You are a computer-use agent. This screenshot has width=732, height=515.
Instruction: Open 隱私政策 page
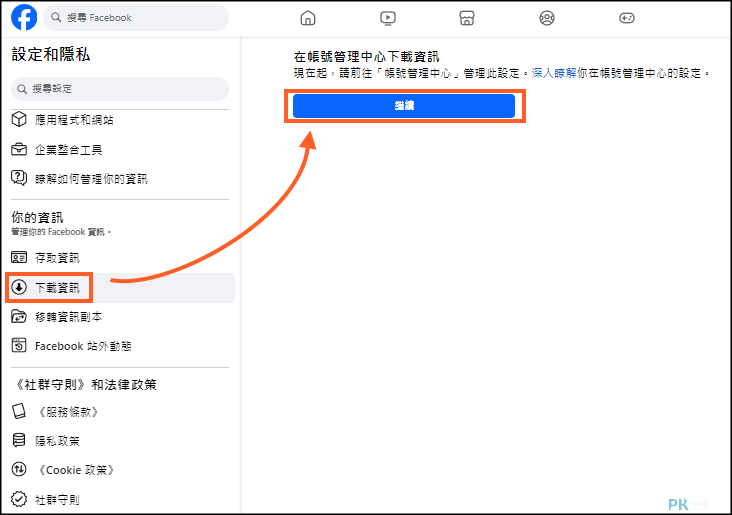[x=57, y=441]
